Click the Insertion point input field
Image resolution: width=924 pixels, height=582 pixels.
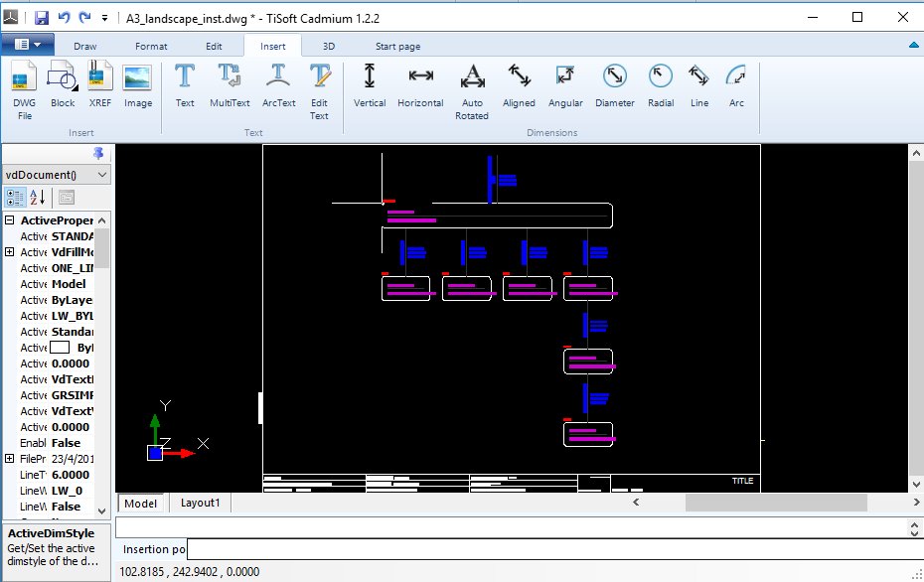(x=397, y=548)
